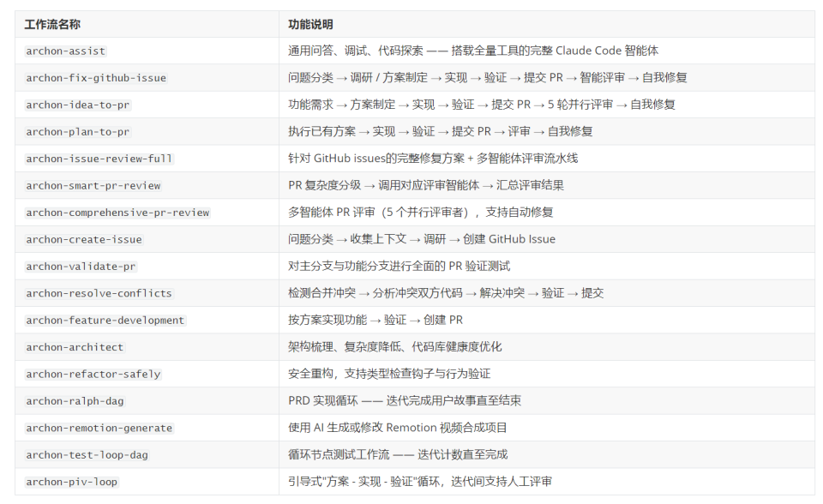Click the description mentioning Claude Code 智能体
823x504 pixels.
[x=473, y=51]
